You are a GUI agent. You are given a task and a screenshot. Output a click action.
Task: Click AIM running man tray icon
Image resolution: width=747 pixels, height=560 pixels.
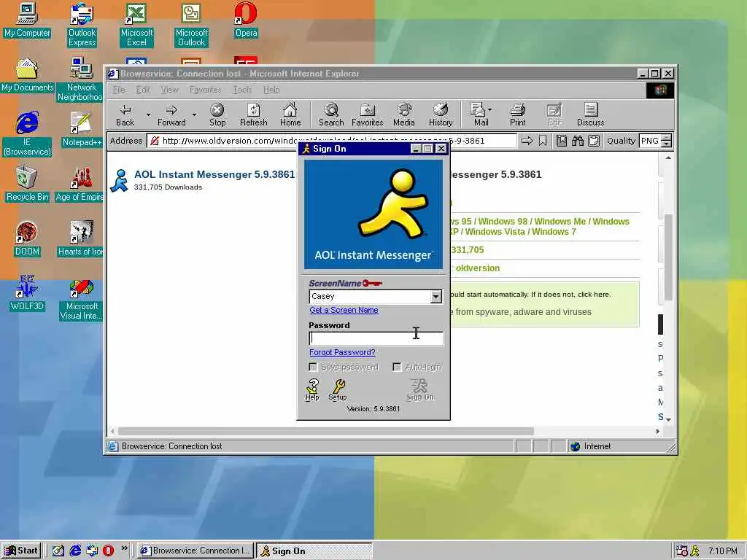pos(695,551)
